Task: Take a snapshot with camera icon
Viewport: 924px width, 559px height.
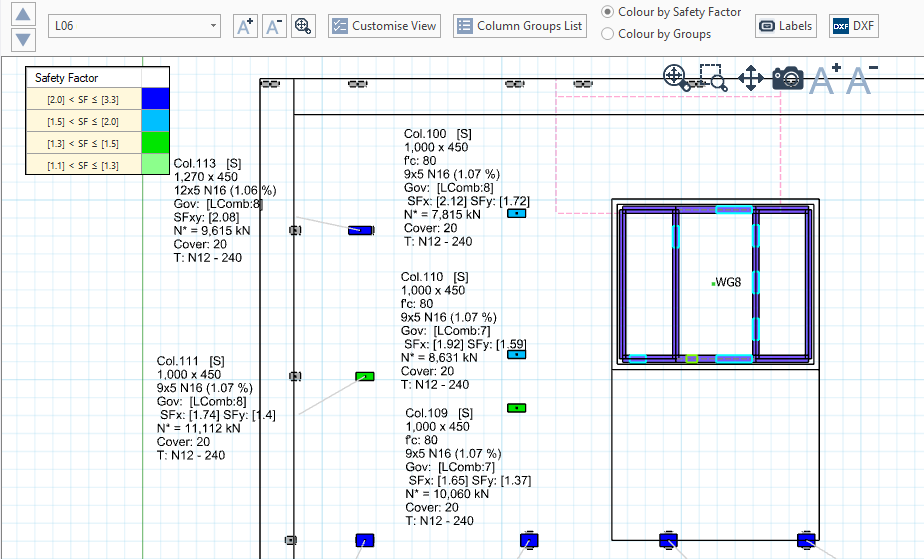Action: click(788, 78)
